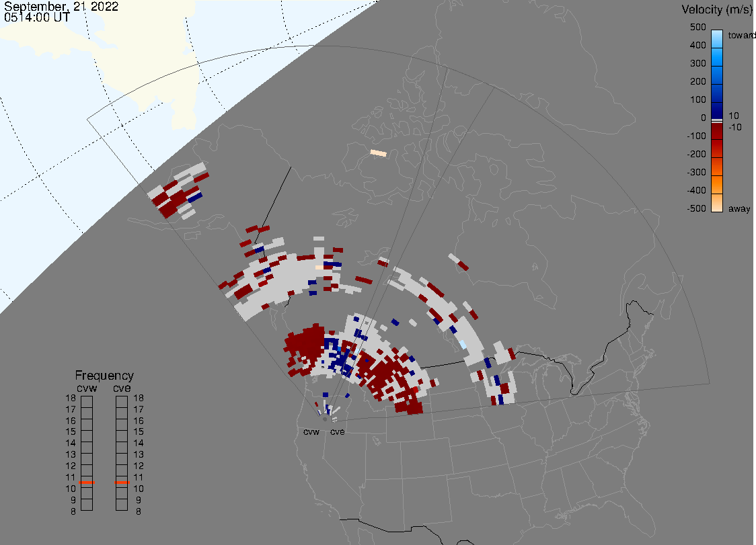Screen dimensions: 756x545
Task: Click the positive 10 threshold label beside color bar
Action: point(733,116)
